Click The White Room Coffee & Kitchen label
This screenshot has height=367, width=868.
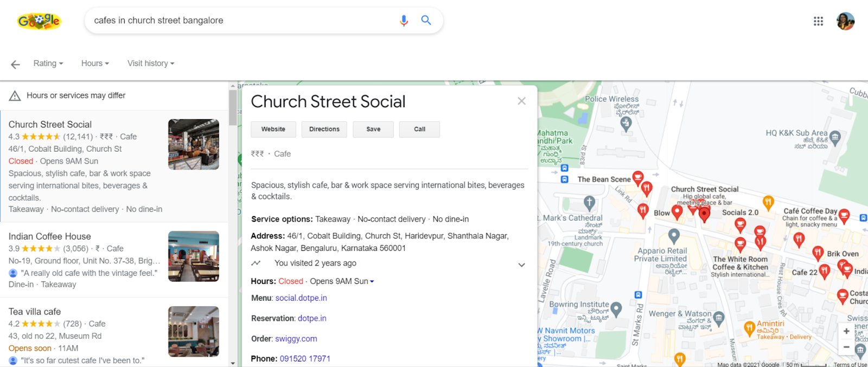741,263
